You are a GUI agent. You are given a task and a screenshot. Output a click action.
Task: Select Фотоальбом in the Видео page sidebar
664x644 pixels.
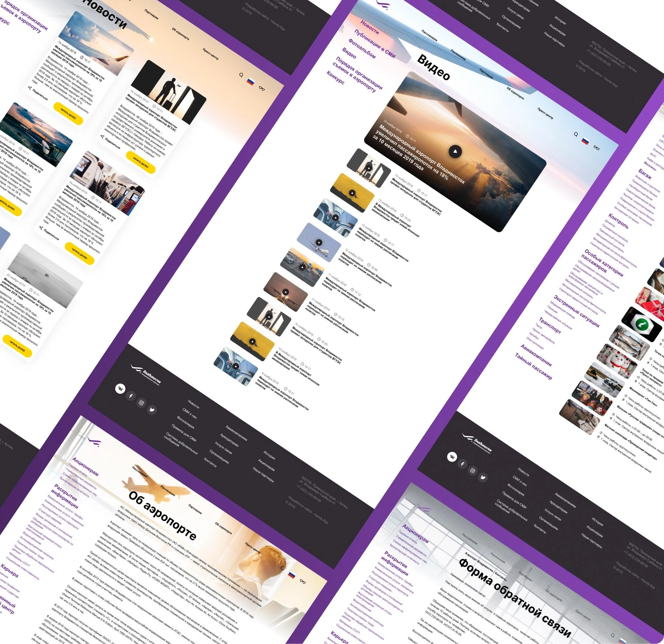pyautogui.click(x=362, y=49)
